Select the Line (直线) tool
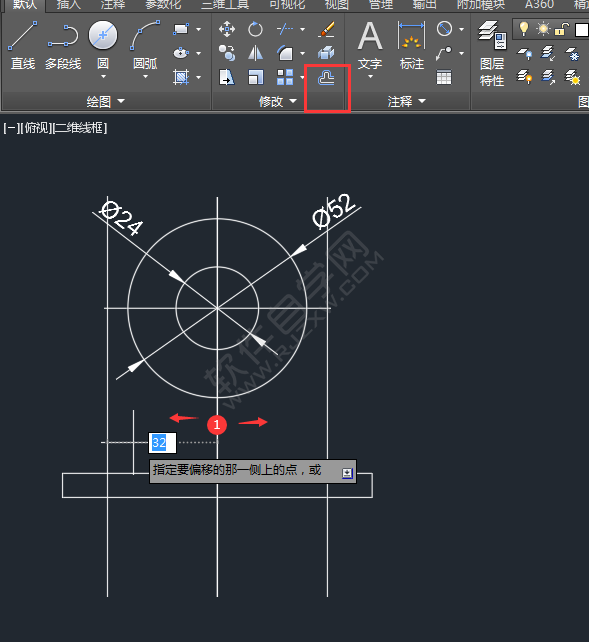This screenshot has width=589, height=642. 23,45
